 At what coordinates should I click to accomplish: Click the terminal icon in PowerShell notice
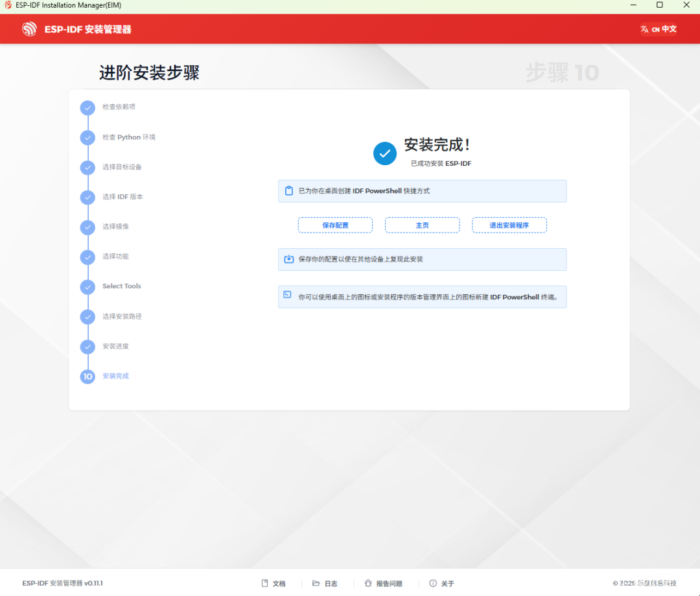point(288,295)
